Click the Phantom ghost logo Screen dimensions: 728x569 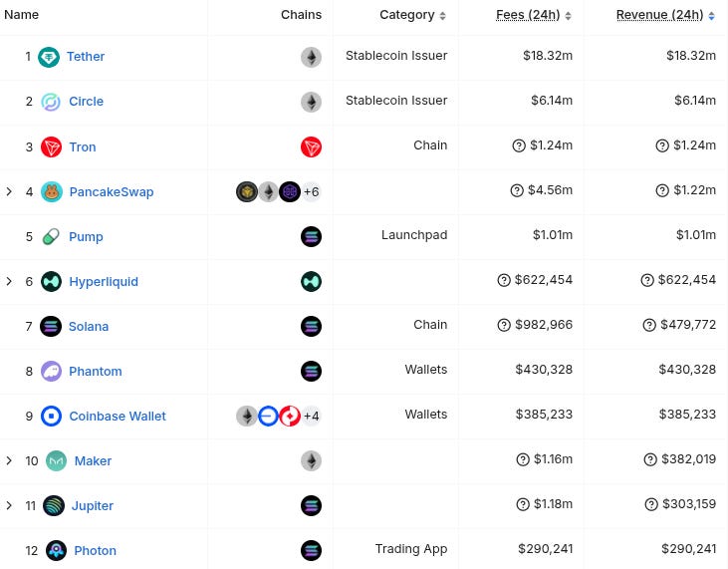click(51, 371)
